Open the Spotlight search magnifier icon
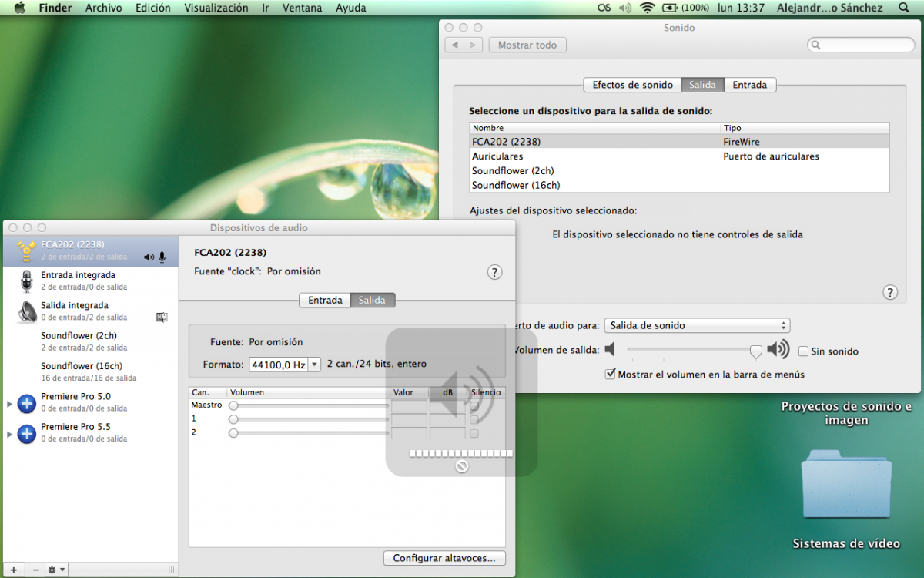The image size is (924, 578). pos(903,8)
